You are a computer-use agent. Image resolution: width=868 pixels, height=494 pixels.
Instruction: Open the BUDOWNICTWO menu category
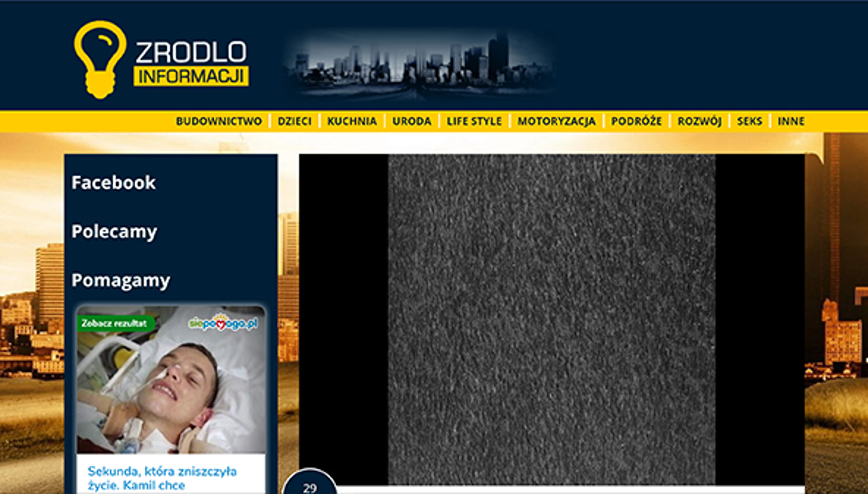click(x=219, y=121)
